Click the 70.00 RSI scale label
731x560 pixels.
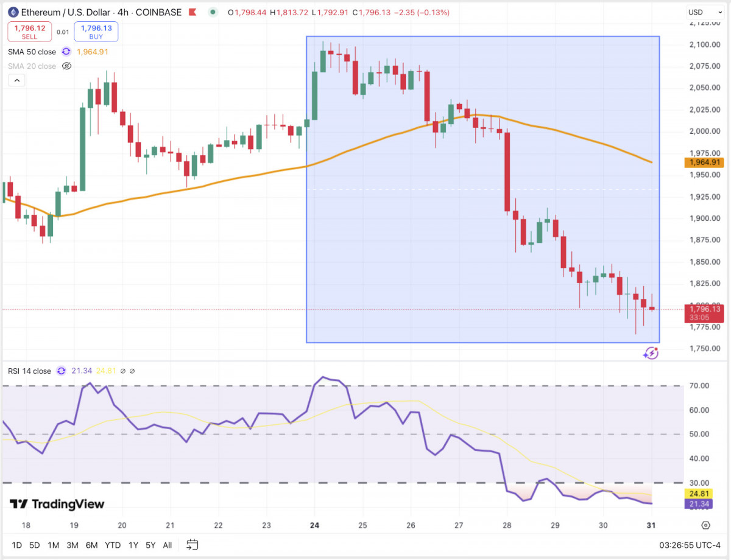[698, 386]
